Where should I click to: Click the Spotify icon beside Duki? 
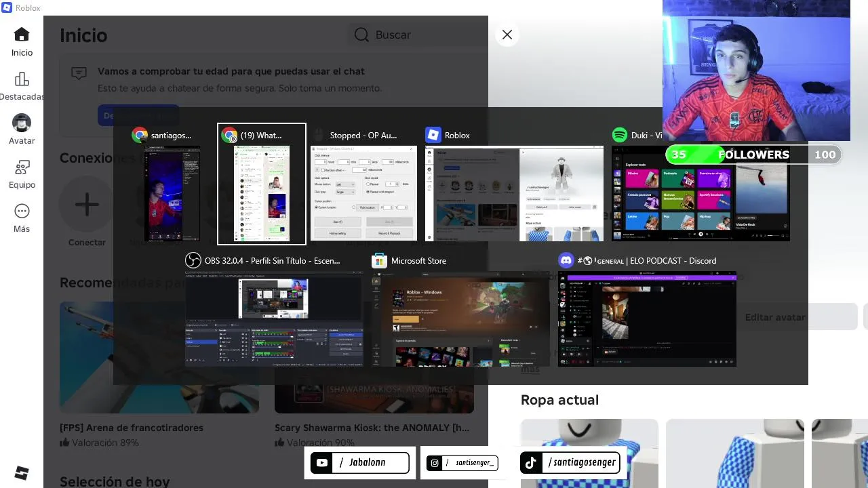[x=619, y=135]
